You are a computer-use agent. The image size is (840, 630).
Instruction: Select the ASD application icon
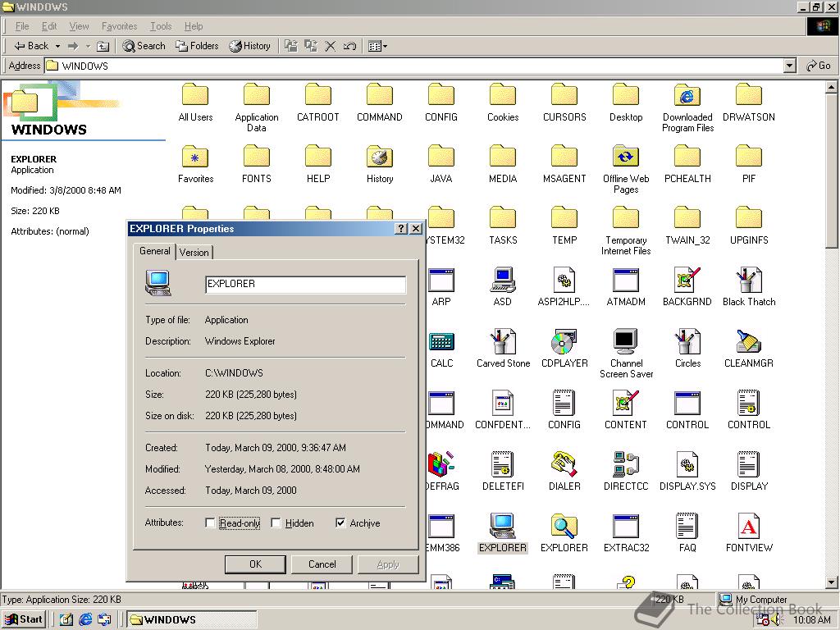503,280
